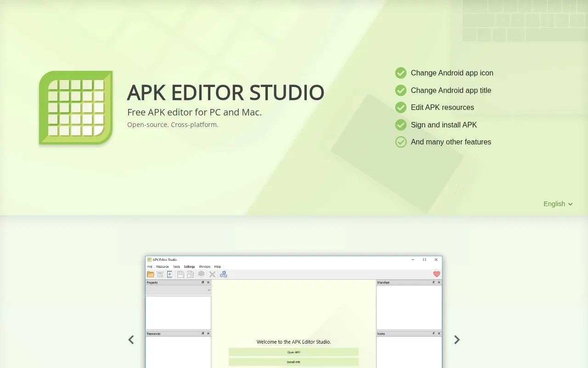Image resolution: width=588 pixels, height=368 pixels.
Task: Click the phone install icon in the toolbar
Action: point(170,274)
